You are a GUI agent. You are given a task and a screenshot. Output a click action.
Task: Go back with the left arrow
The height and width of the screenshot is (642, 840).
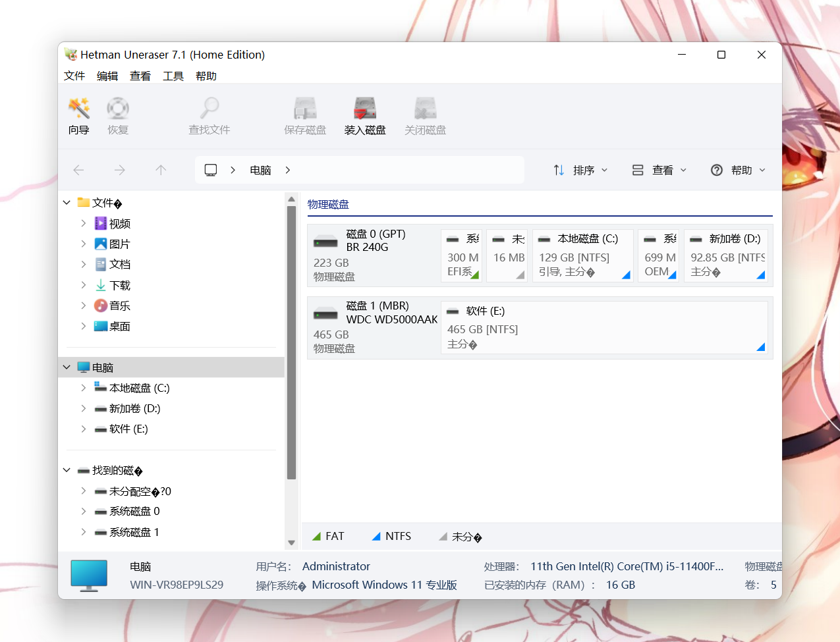pos(79,170)
